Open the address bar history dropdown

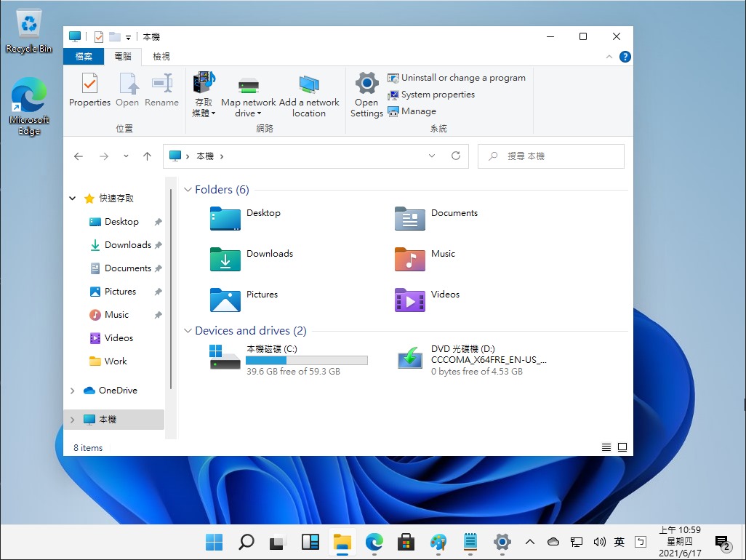(x=432, y=156)
